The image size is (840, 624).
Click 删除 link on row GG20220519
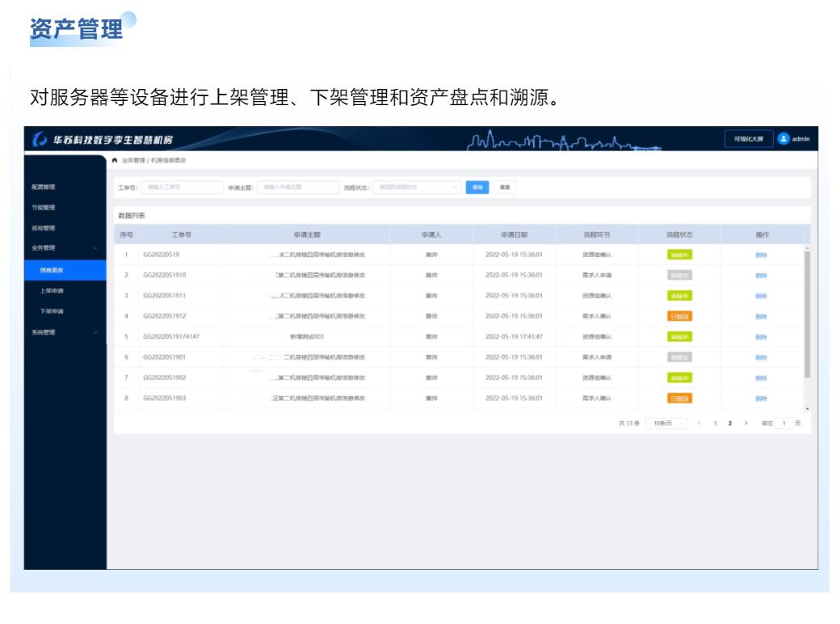click(763, 254)
